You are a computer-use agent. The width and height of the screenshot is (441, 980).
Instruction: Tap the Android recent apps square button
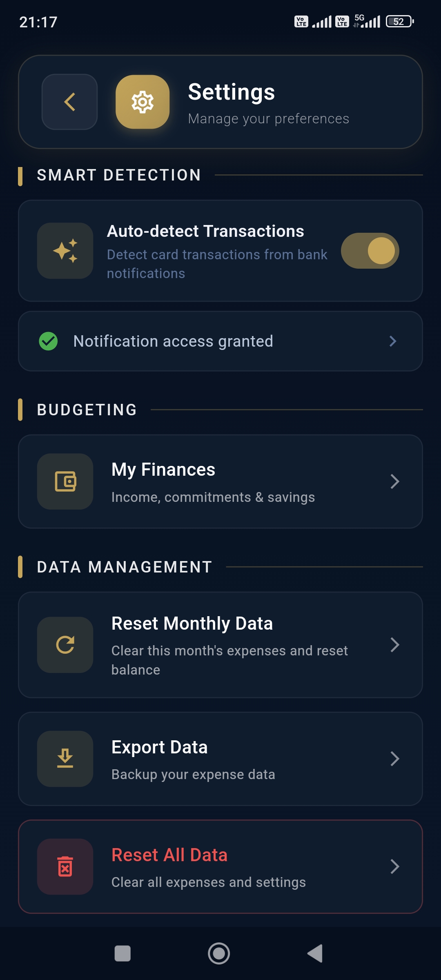click(x=122, y=953)
